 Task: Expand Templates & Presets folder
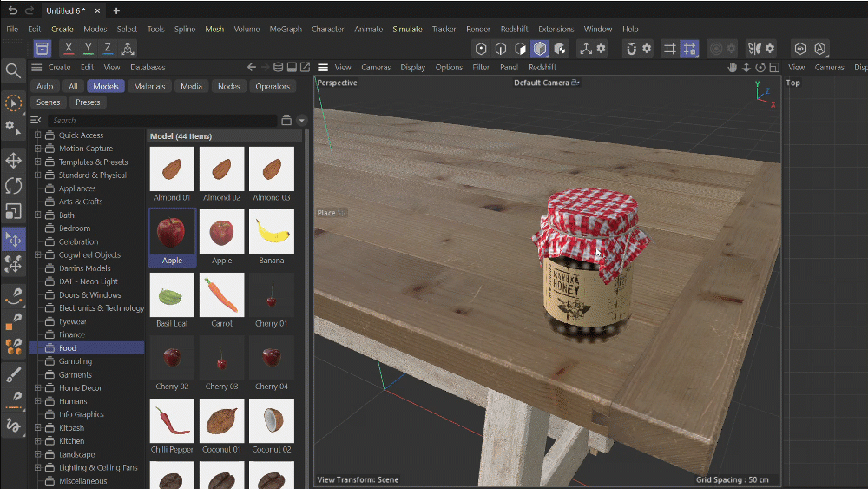[x=37, y=162]
